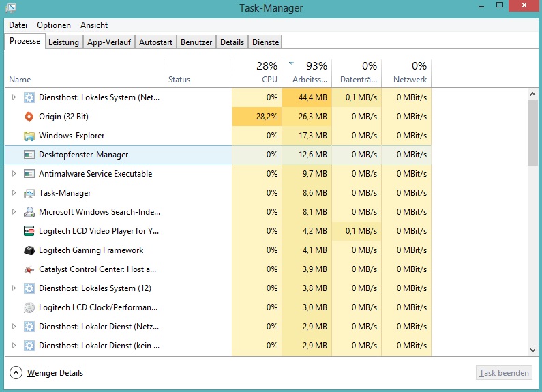Expand Microsoft Windows Search-Indexer group

click(x=14, y=211)
